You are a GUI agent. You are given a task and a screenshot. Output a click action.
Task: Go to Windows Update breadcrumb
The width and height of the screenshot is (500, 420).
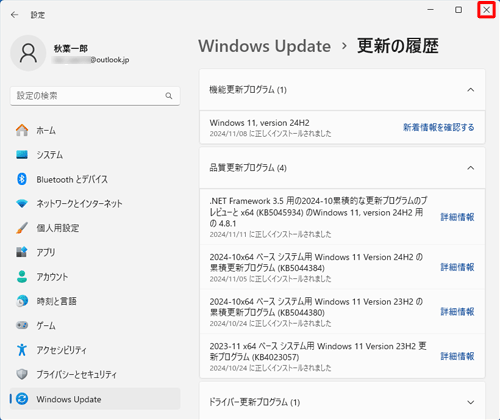point(265,46)
